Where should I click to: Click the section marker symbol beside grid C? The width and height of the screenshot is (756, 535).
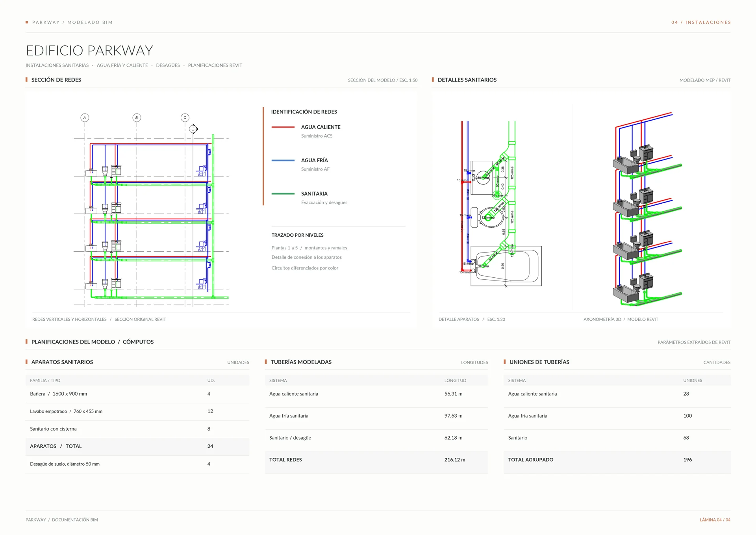(193, 129)
